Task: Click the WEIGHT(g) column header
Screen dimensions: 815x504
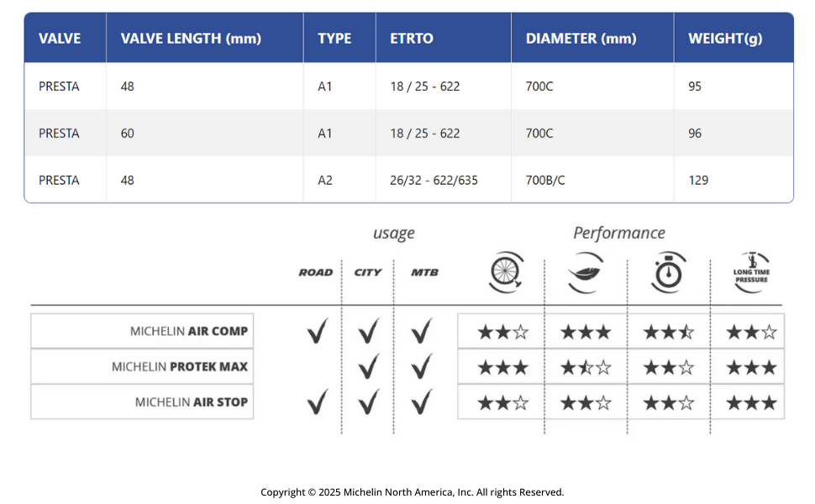Action: (x=725, y=39)
